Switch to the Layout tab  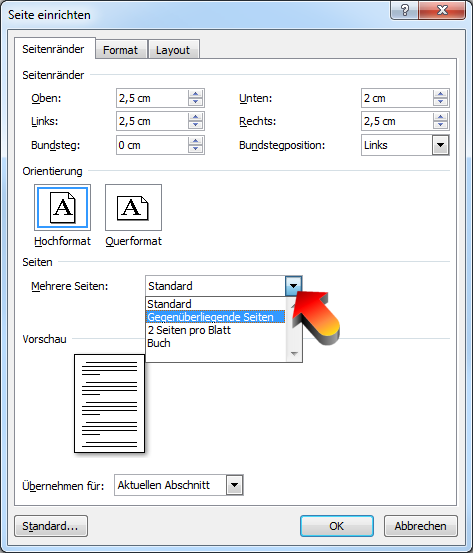coord(173,50)
